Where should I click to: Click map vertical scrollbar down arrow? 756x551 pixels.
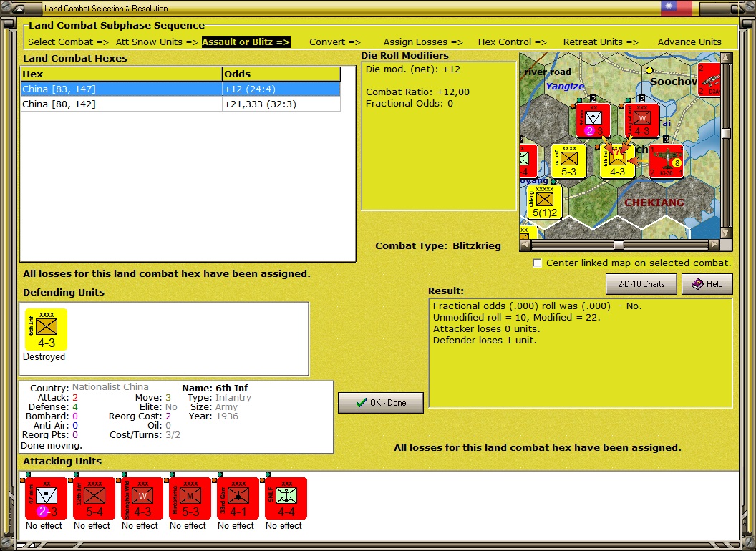click(726, 233)
